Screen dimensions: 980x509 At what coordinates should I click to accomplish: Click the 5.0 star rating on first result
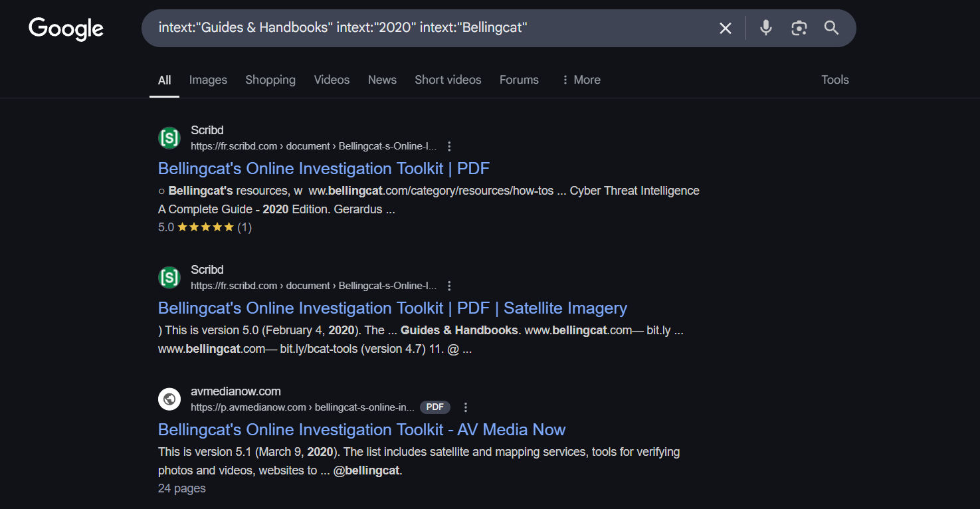(x=205, y=227)
